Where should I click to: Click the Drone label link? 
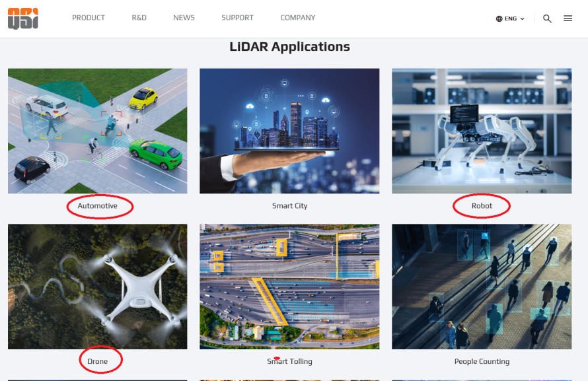(x=98, y=361)
